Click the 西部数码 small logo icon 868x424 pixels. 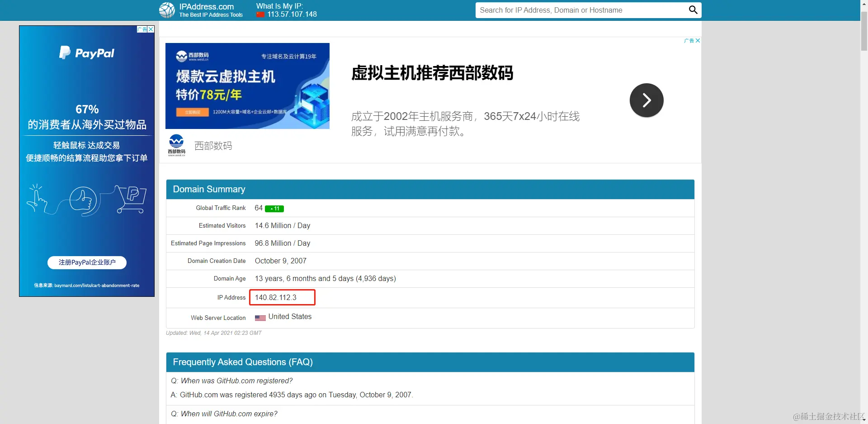click(176, 145)
